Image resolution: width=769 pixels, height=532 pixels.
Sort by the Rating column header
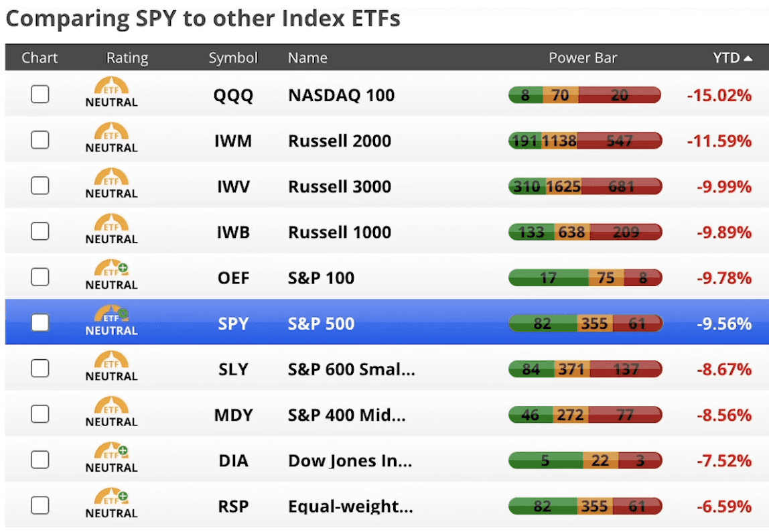coord(127,58)
